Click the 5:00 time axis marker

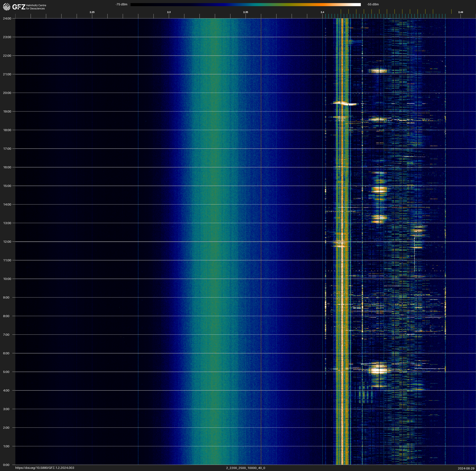coord(6,372)
